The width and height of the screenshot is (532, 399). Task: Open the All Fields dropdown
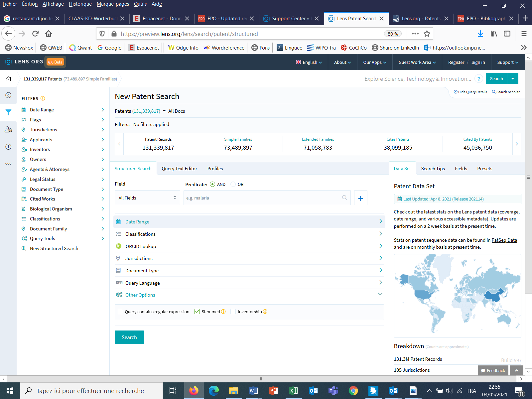[147, 198]
